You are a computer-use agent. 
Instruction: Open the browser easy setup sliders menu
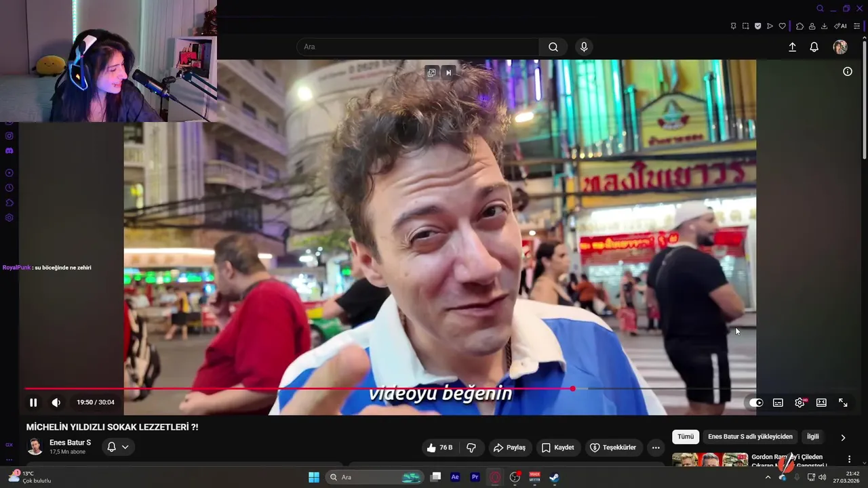click(857, 26)
